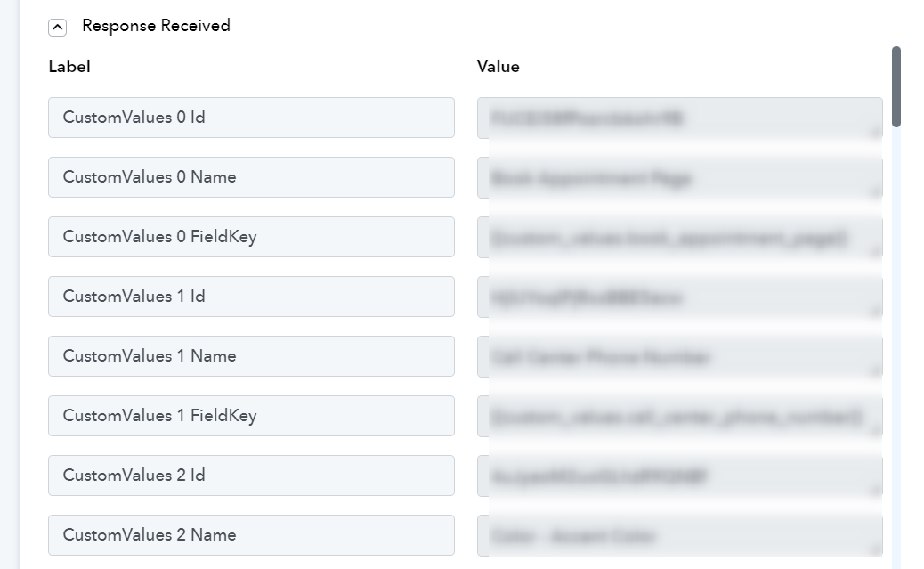Click the value box for CustomValues 1 Name
The width and height of the screenshot is (924, 569).
(x=679, y=357)
